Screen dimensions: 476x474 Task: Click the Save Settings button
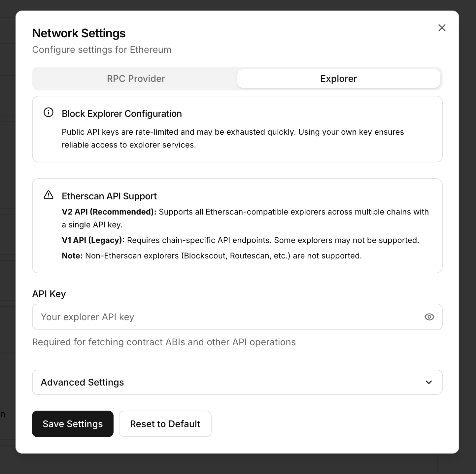point(73,424)
